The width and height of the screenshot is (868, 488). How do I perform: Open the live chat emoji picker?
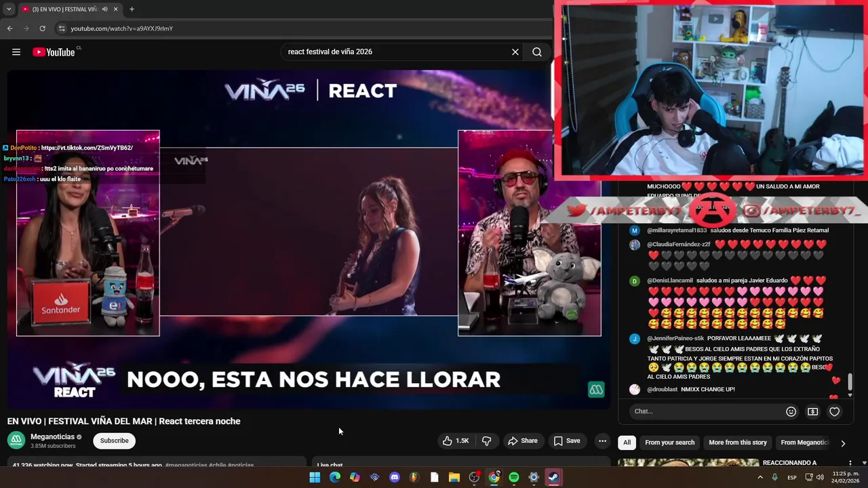791,411
